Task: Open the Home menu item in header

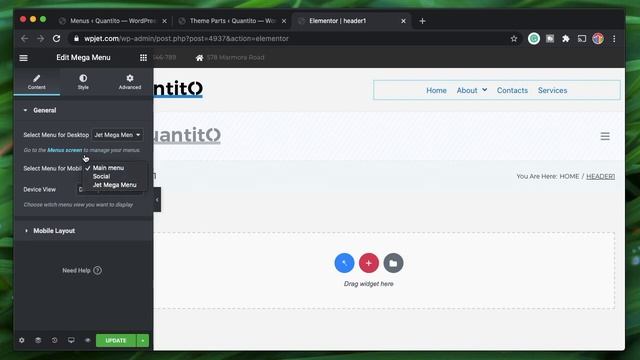Action: click(436, 91)
